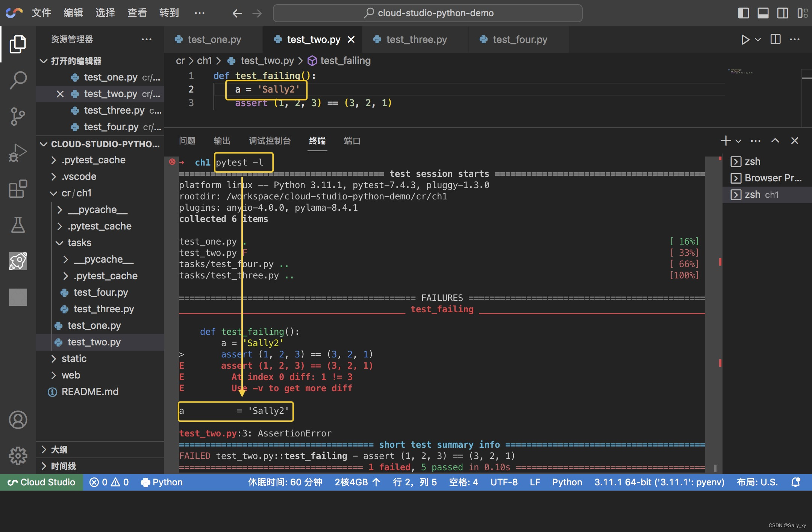Open the 编辑 menu
The image size is (812, 532).
[73, 13]
